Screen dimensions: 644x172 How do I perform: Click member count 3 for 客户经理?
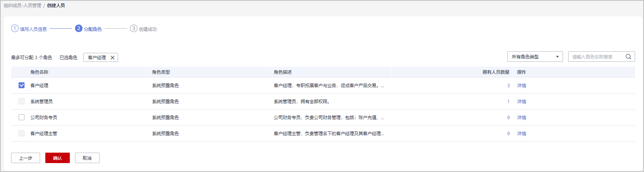508,86
